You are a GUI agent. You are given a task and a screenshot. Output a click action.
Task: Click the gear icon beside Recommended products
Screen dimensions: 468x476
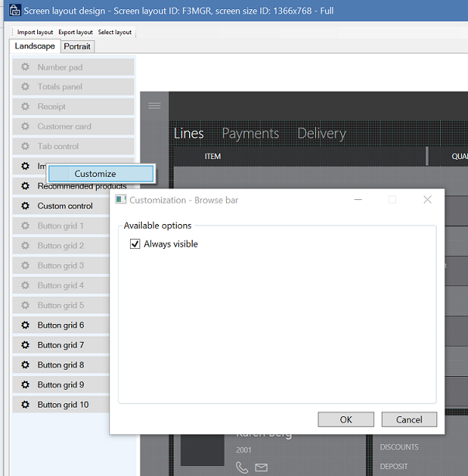pos(26,186)
